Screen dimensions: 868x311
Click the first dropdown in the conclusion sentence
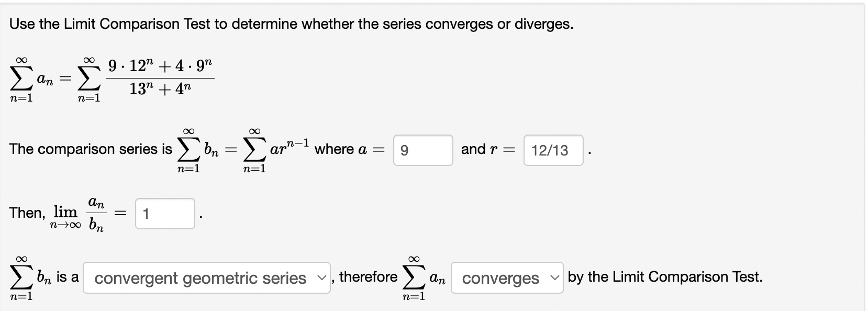[207, 278]
